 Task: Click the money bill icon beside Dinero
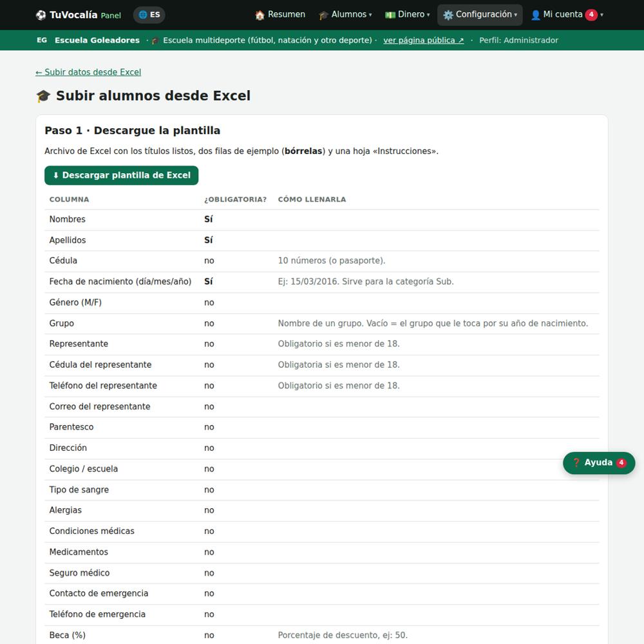[x=390, y=15]
